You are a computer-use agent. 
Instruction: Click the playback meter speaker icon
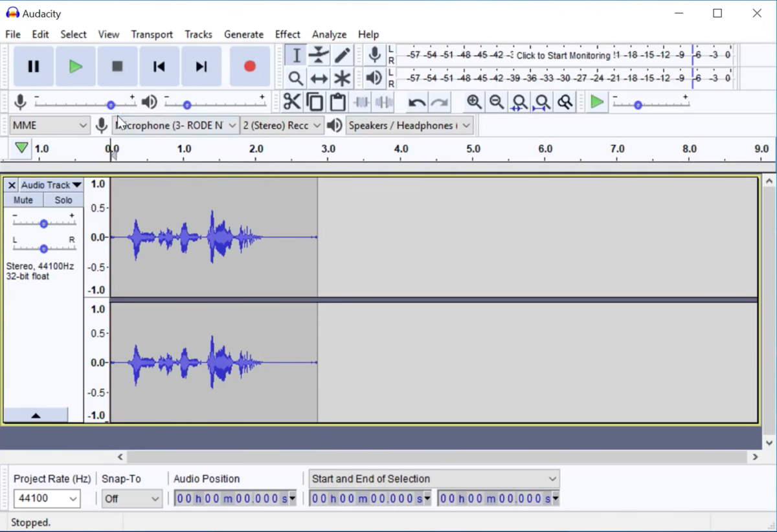pos(374,79)
